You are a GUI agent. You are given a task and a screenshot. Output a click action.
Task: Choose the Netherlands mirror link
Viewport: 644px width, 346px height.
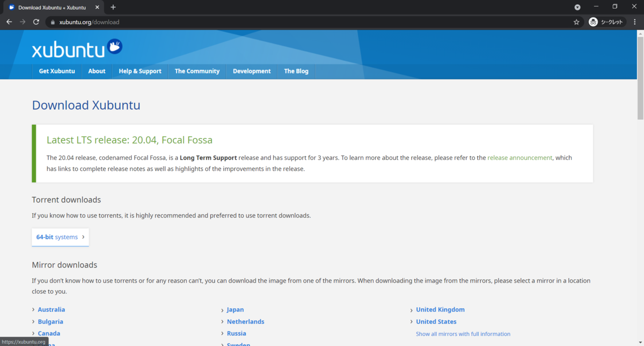246,322
